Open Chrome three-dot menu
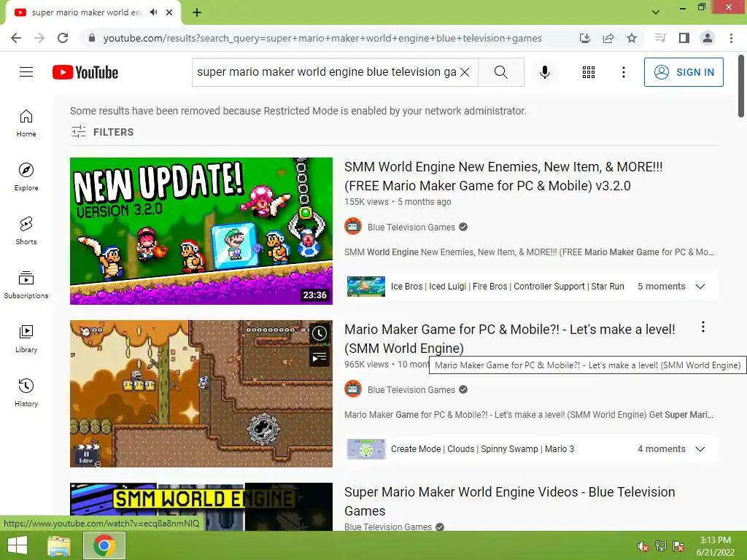Screen dimensions: 747x560 click(x=731, y=38)
